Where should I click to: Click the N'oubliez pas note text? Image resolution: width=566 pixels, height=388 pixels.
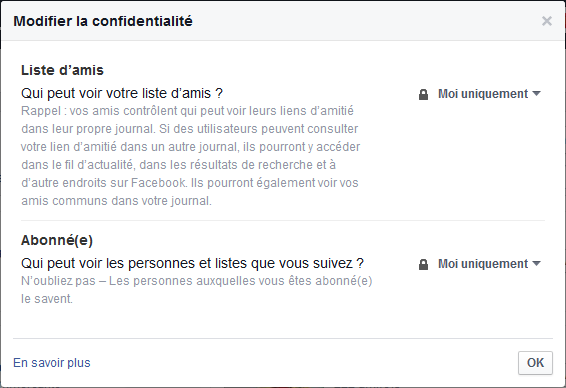pos(197,290)
